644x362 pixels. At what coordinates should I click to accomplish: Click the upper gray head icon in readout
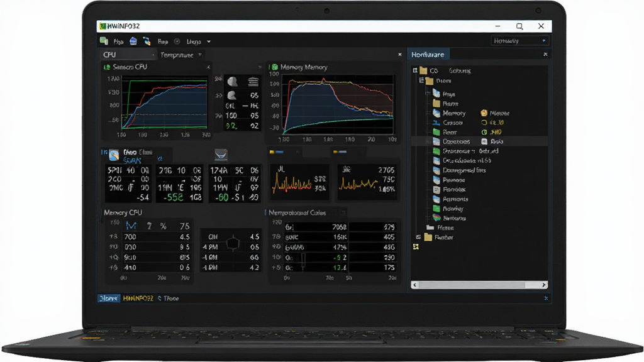coord(233,82)
